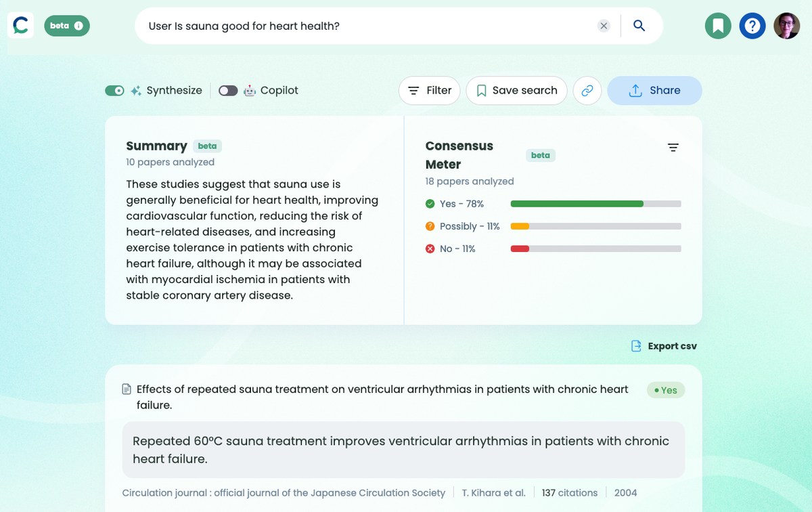Clear the search query with X icon
Image resolution: width=812 pixels, height=512 pixels.
point(604,26)
